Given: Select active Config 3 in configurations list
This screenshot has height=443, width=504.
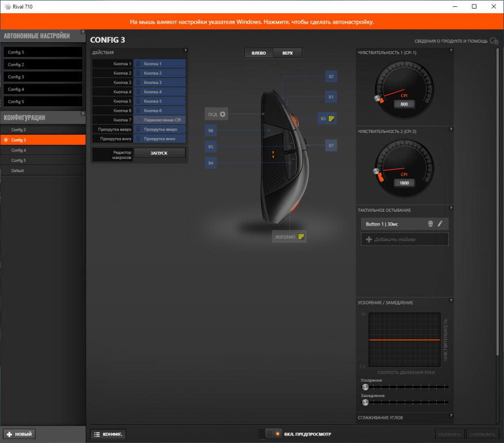Looking at the screenshot, I should click(43, 140).
